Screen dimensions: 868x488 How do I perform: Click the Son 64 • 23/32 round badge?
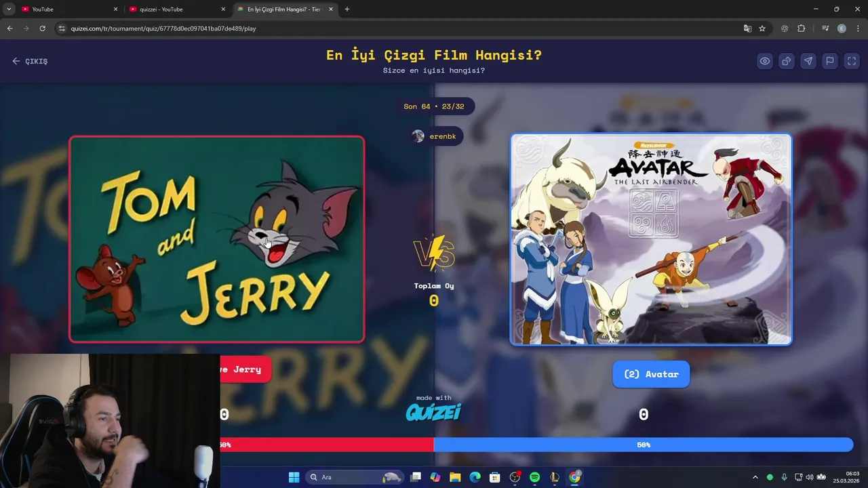434,106
